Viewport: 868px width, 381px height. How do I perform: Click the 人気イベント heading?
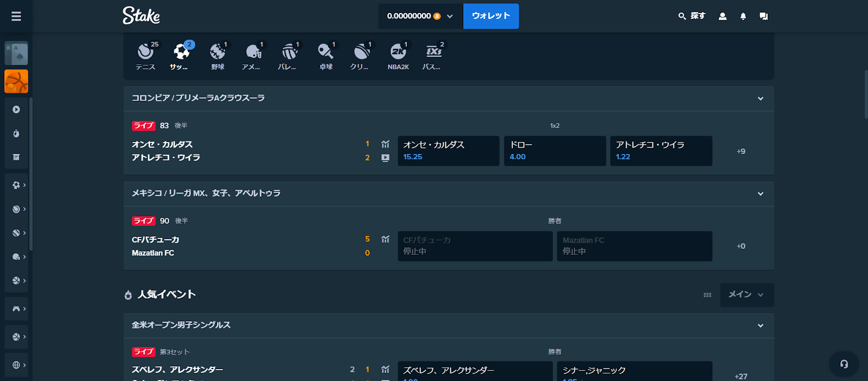(x=167, y=294)
